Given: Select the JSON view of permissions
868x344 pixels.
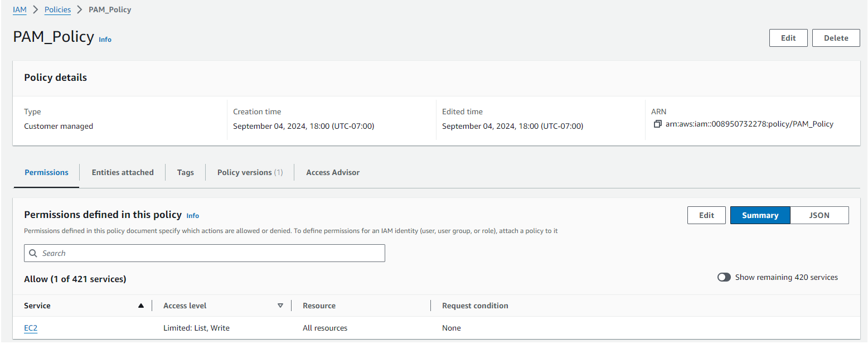Looking at the screenshot, I should pyautogui.click(x=819, y=215).
